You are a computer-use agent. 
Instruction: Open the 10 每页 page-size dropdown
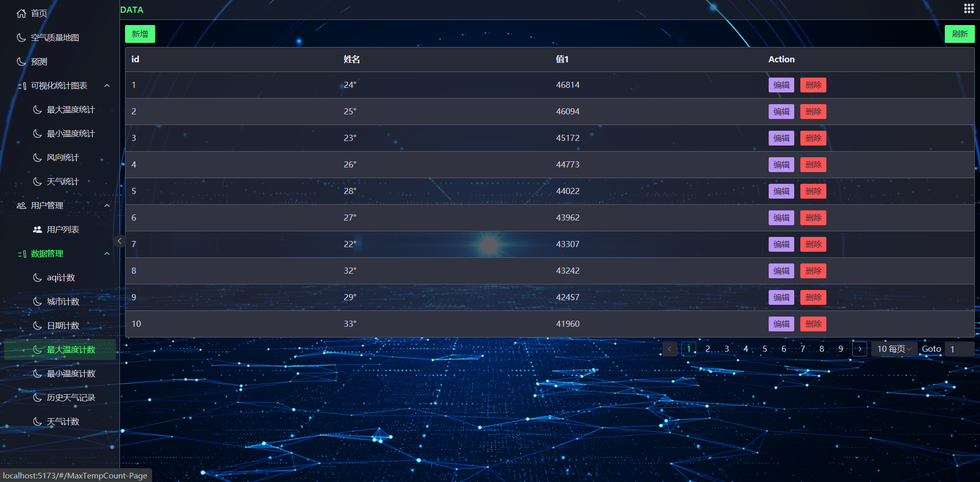(893, 349)
